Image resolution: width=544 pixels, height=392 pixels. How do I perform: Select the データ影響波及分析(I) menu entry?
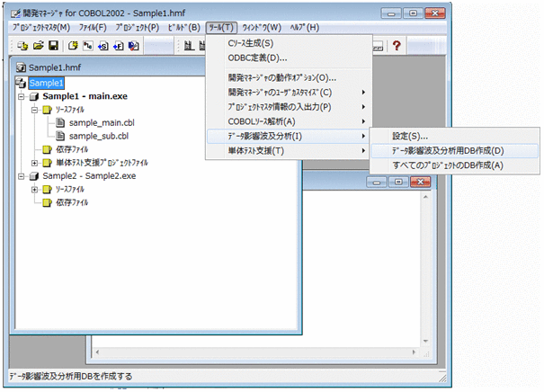click(x=289, y=136)
